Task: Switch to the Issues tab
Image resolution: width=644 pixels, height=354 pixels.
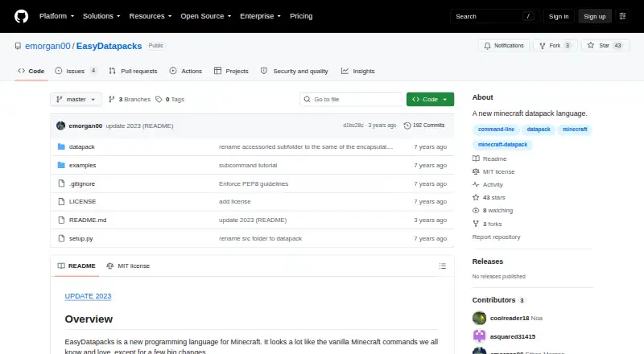Action: click(x=76, y=71)
